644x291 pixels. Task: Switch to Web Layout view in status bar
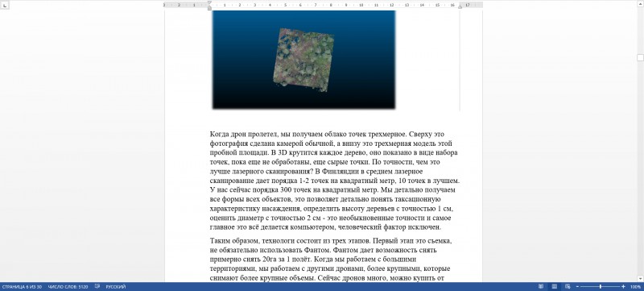point(568,286)
